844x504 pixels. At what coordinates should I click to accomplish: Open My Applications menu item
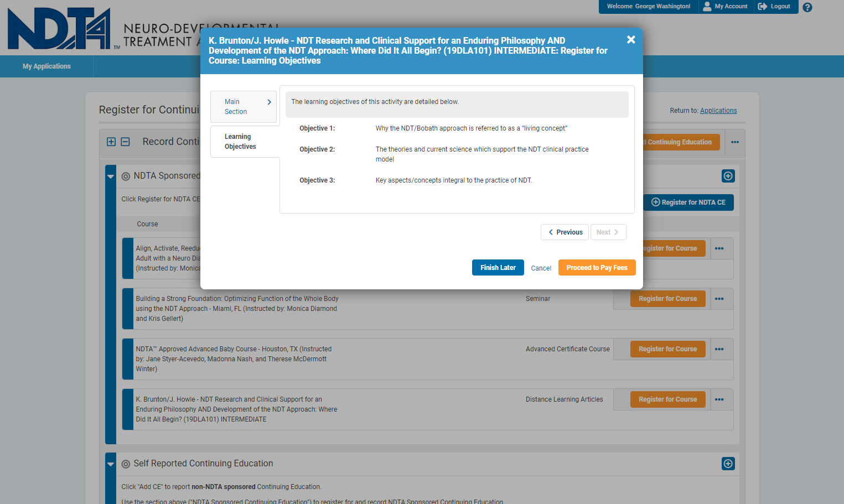pyautogui.click(x=46, y=66)
